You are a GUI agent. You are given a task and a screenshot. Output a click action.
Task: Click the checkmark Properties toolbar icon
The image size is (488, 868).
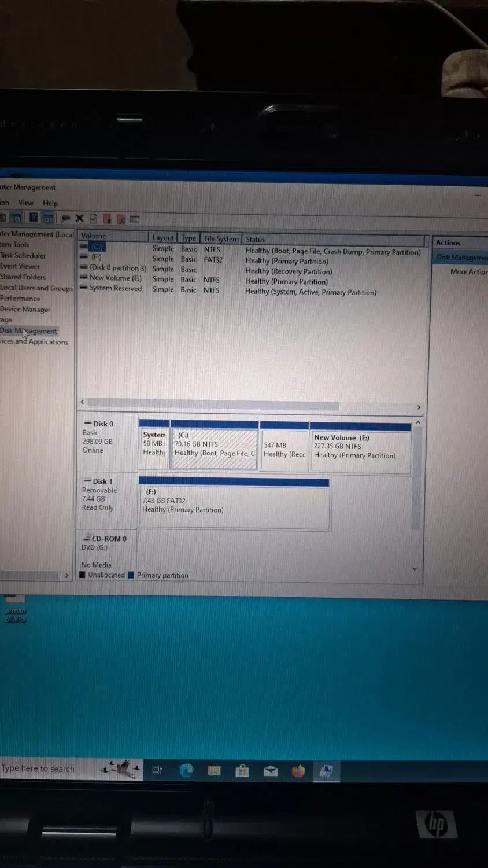click(93, 219)
